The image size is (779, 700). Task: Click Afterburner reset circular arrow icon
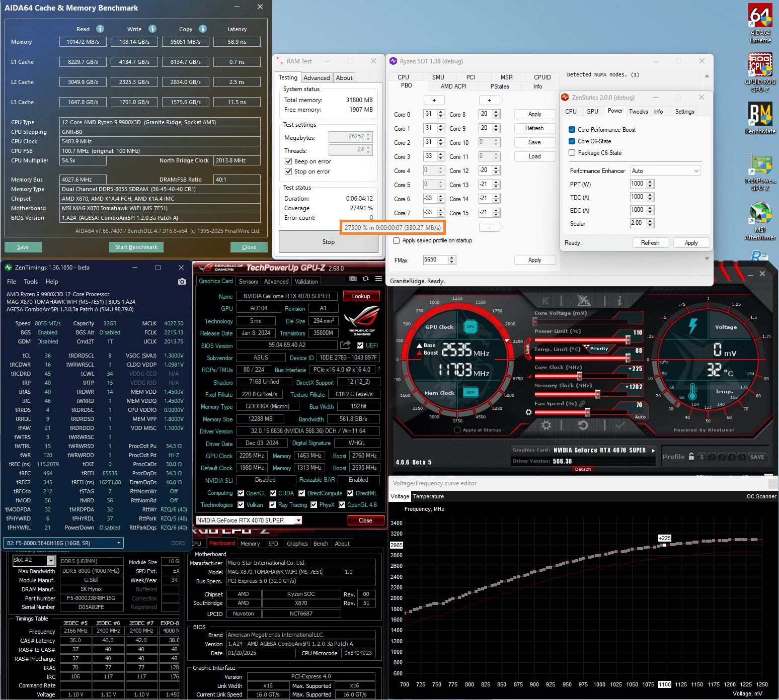[x=583, y=425]
